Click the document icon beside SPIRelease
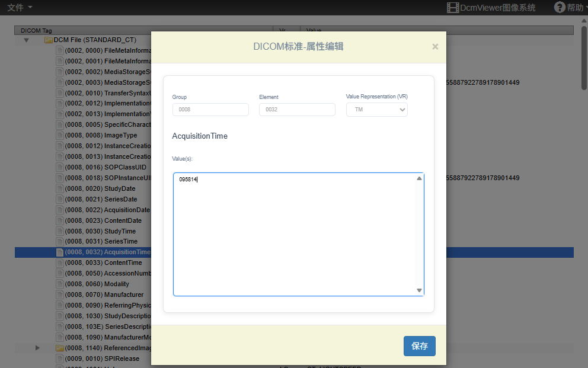The width and height of the screenshot is (588, 368). (x=59, y=359)
